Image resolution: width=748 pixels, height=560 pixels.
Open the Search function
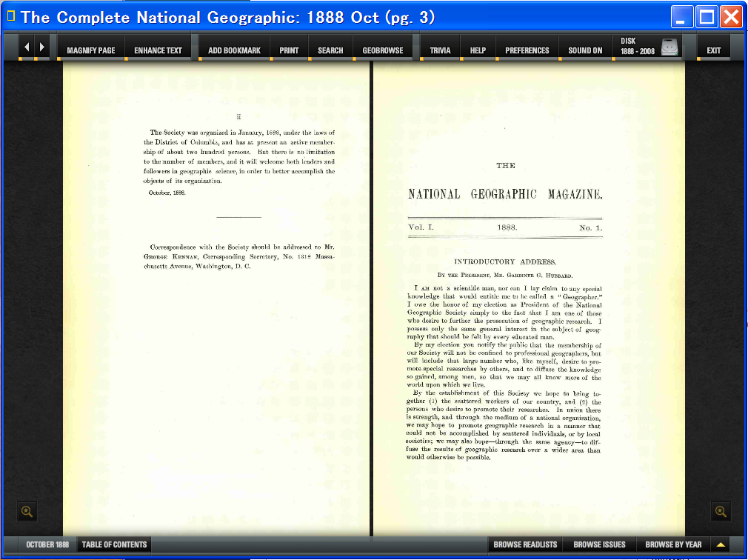(x=330, y=50)
